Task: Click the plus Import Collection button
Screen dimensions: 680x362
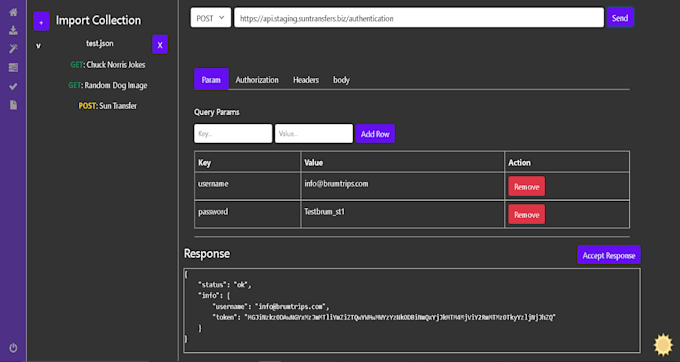Action: click(41, 21)
